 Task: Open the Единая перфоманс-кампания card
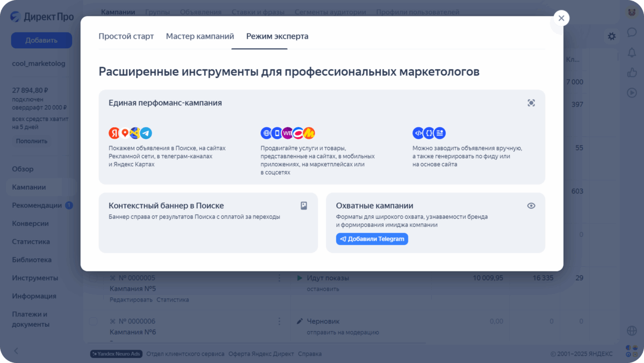(x=321, y=137)
